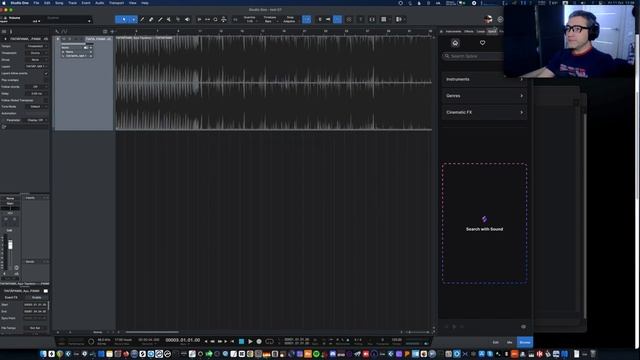Toggle Play overlaps checkbox
The width and height of the screenshot is (640, 360).
(x=45, y=80)
